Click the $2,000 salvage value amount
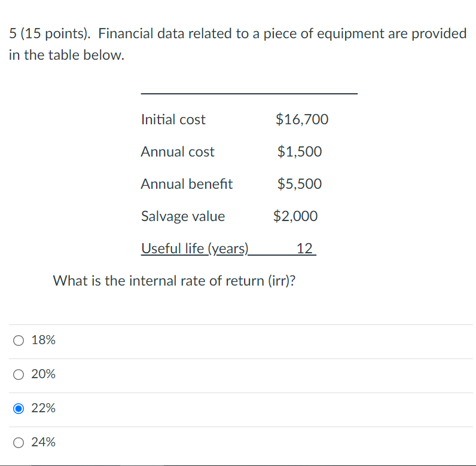 [x=295, y=216]
